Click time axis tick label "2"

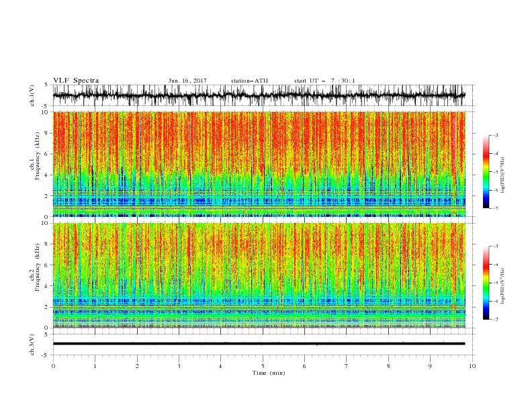tap(137, 366)
